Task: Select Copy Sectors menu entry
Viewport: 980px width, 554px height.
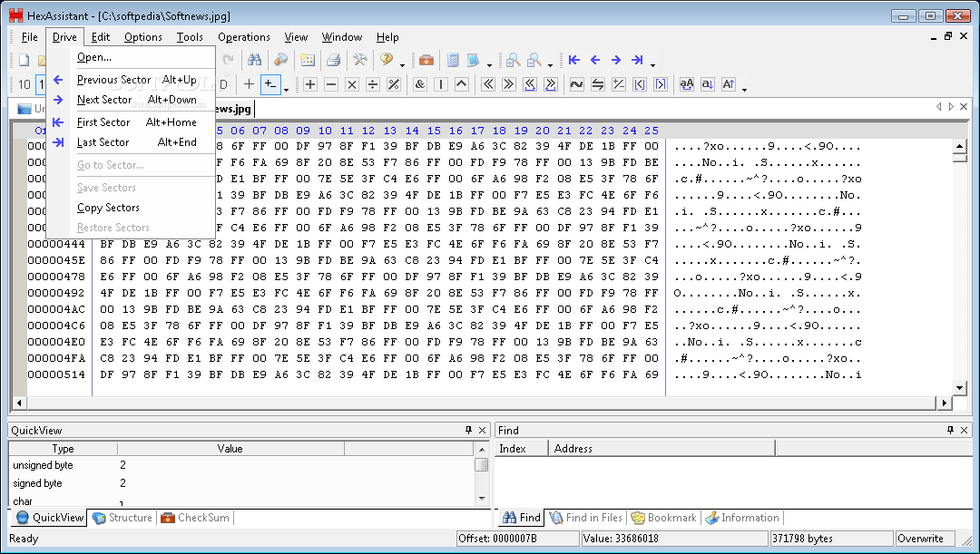Action: pos(132,208)
